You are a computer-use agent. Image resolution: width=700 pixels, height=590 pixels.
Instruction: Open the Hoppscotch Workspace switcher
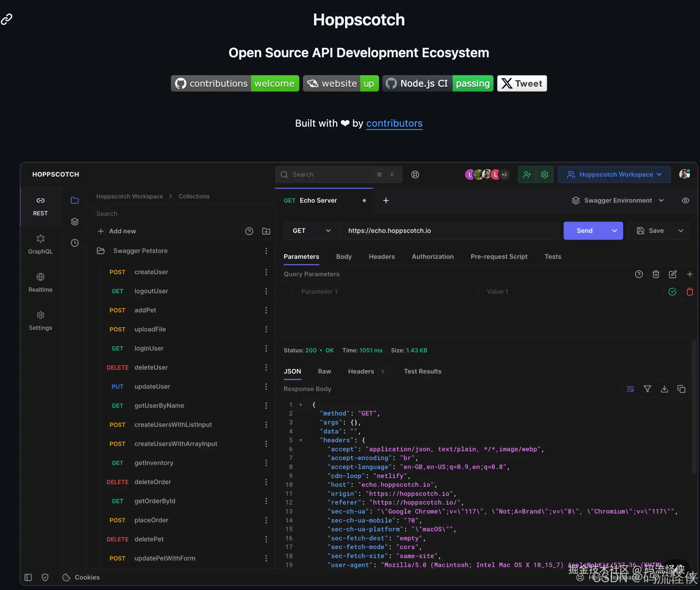coord(614,174)
